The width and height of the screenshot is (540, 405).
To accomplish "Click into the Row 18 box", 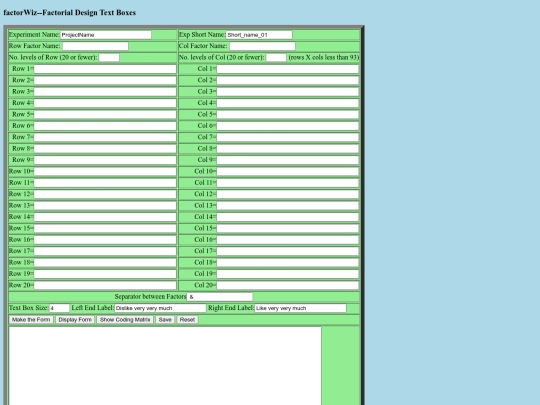I will [105, 262].
